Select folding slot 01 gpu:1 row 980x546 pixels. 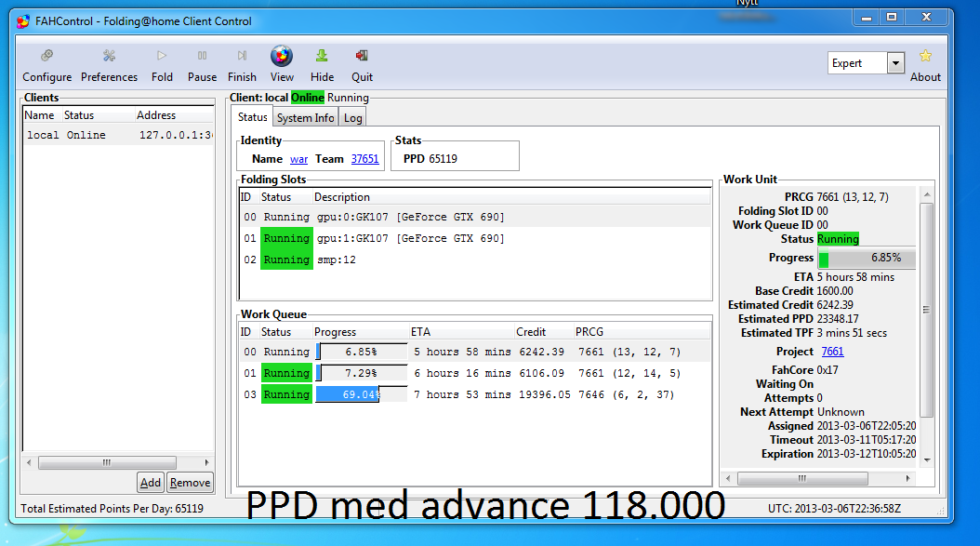(x=475, y=238)
